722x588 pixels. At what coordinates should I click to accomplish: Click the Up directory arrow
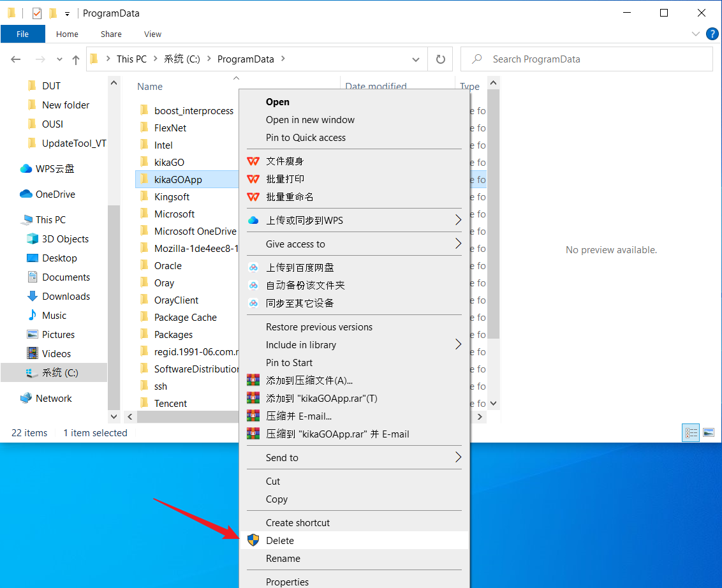coord(76,59)
